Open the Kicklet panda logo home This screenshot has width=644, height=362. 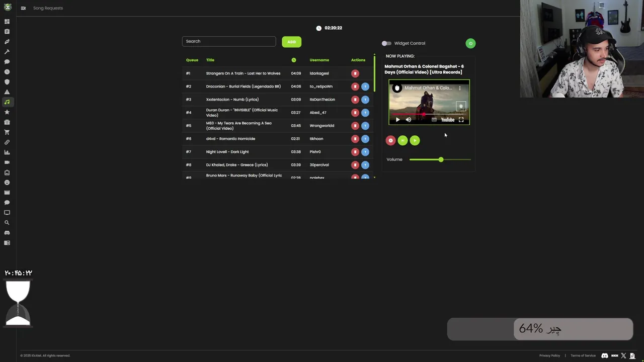click(x=8, y=7)
